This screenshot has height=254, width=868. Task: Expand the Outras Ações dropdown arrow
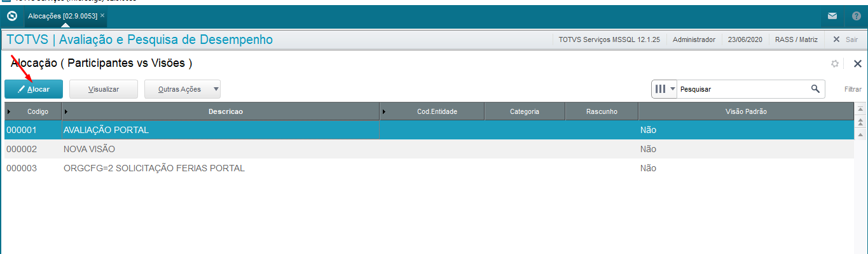point(216,89)
